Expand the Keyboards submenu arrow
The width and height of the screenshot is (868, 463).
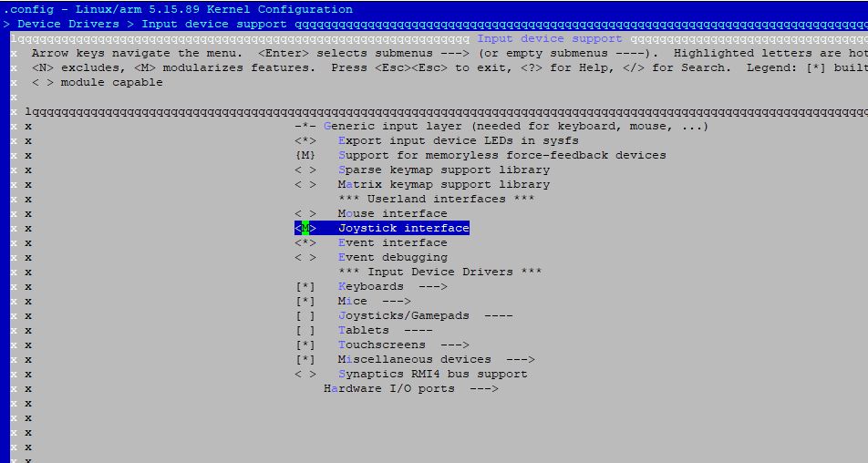coord(429,286)
